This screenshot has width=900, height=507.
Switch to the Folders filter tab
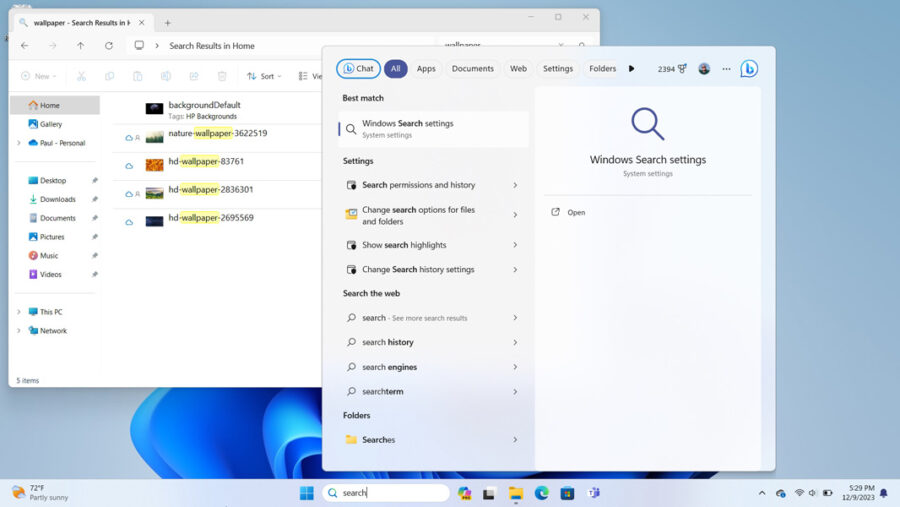click(602, 68)
